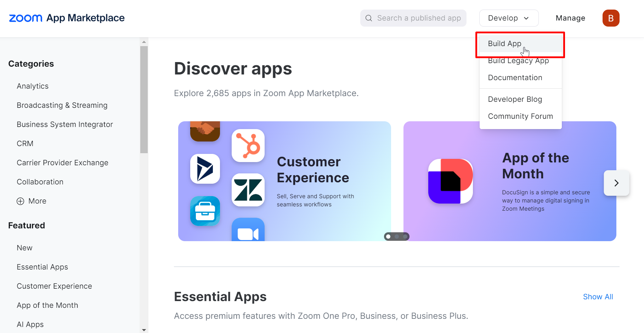This screenshot has width=644, height=333.
Task: Click the HubSpot app icon
Action: tap(248, 145)
